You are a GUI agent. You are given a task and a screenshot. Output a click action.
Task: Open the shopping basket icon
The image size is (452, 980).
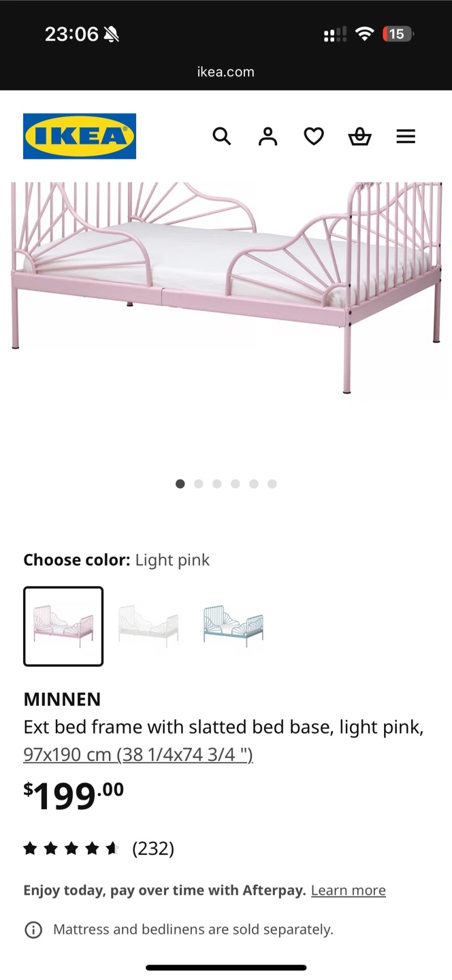tap(359, 136)
